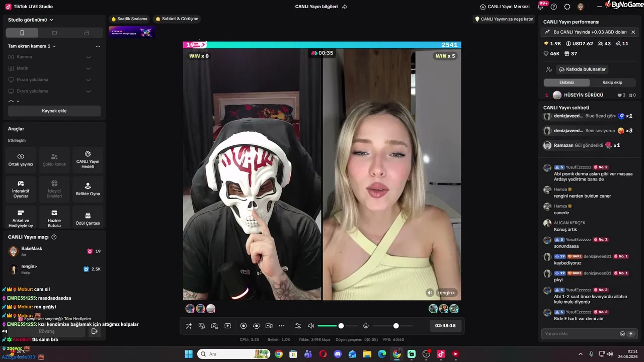Screen dimensions: 644x362
Task: Switch to portrait phone layout
Action: click(22, 33)
